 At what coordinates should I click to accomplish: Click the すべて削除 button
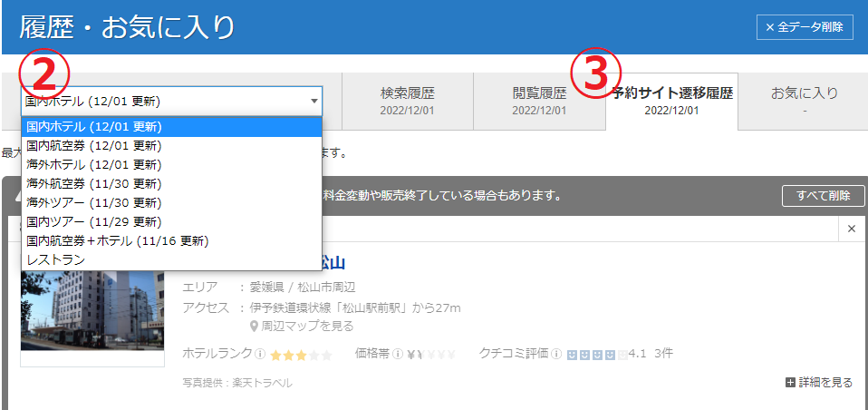click(x=823, y=196)
